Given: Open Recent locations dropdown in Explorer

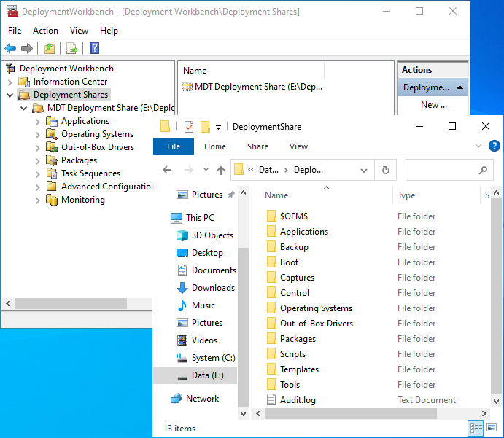Looking at the screenshot, I should click(x=206, y=170).
